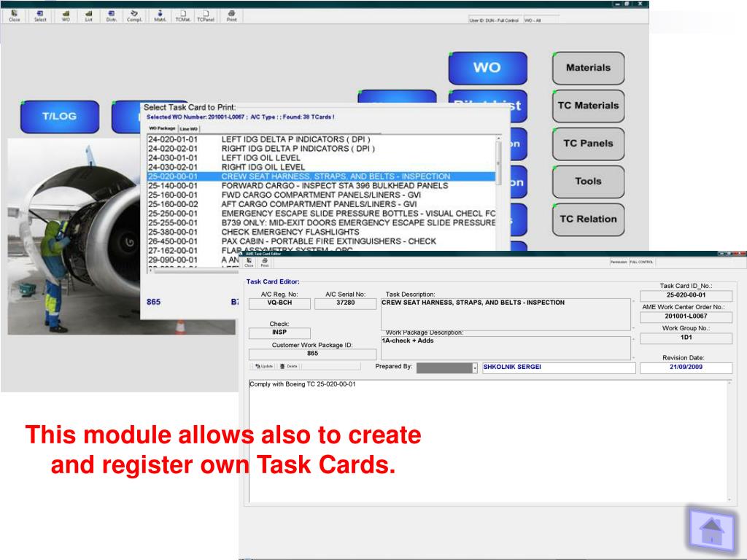Click the Select icon in main toolbar
This screenshot has height=560, width=747.
[40, 15]
